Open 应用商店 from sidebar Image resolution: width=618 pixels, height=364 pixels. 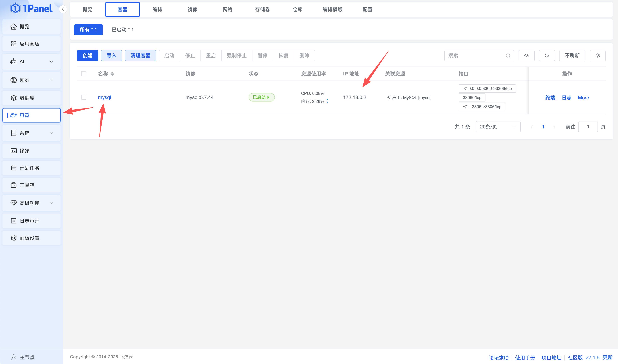point(29,44)
